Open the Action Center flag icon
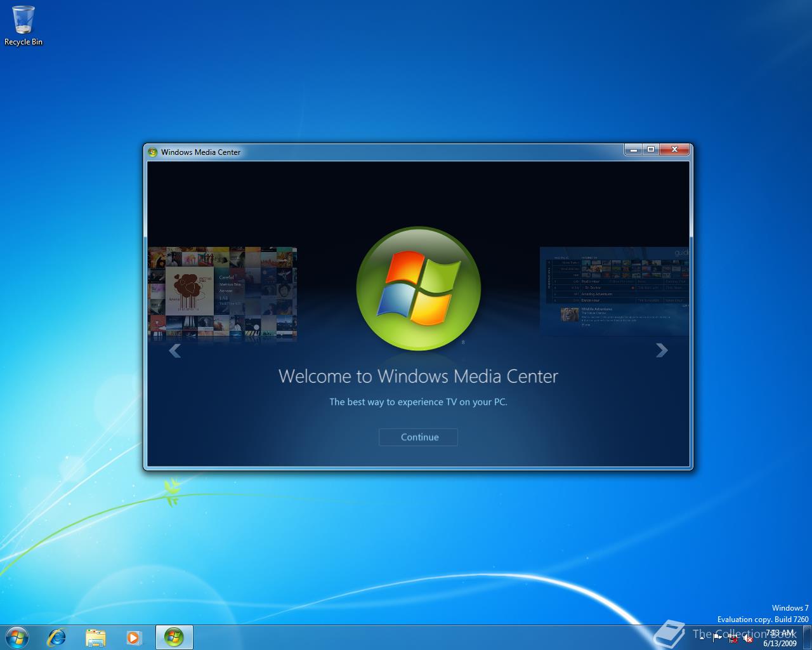This screenshot has height=650, width=812. coord(717,638)
